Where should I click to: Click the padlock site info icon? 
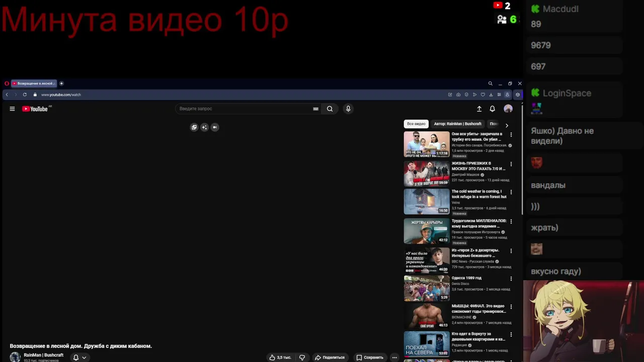click(x=35, y=95)
